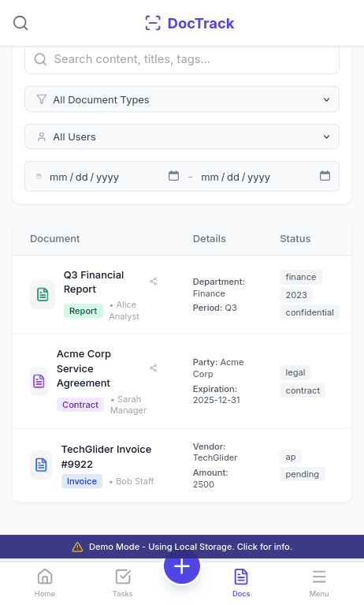Click Amount: 2500 detail
This screenshot has width=364, height=605.
(210, 479)
